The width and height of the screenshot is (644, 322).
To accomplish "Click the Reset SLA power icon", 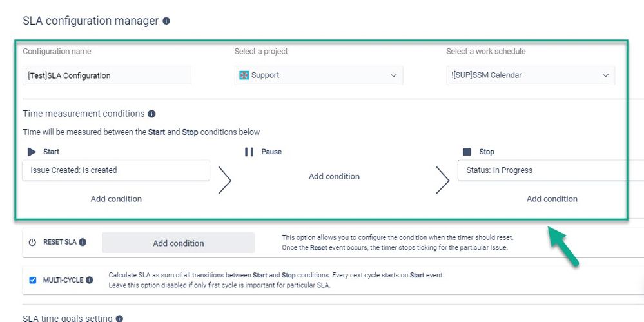I will click(x=32, y=243).
